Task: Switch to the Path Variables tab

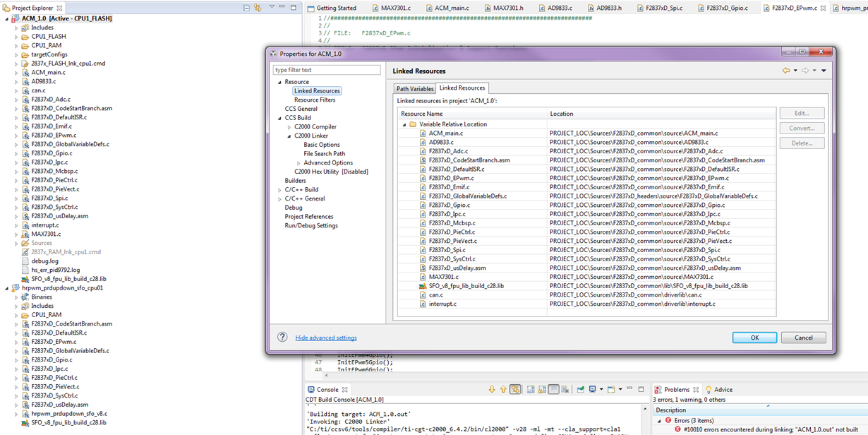Action: 414,88
